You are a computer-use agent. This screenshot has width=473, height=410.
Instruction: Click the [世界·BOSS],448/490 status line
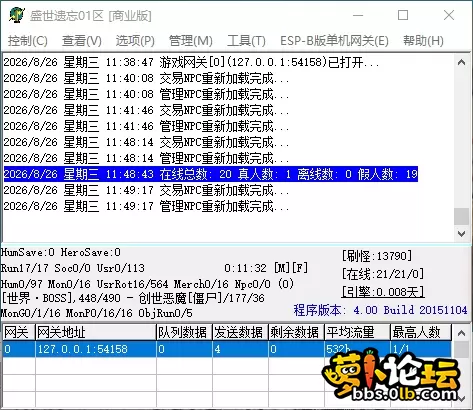[x=133, y=298]
